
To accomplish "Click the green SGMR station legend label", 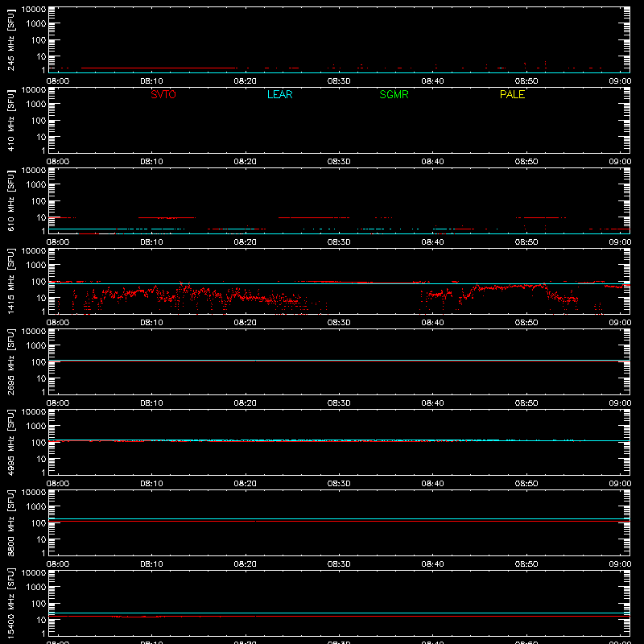I will pos(394,94).
